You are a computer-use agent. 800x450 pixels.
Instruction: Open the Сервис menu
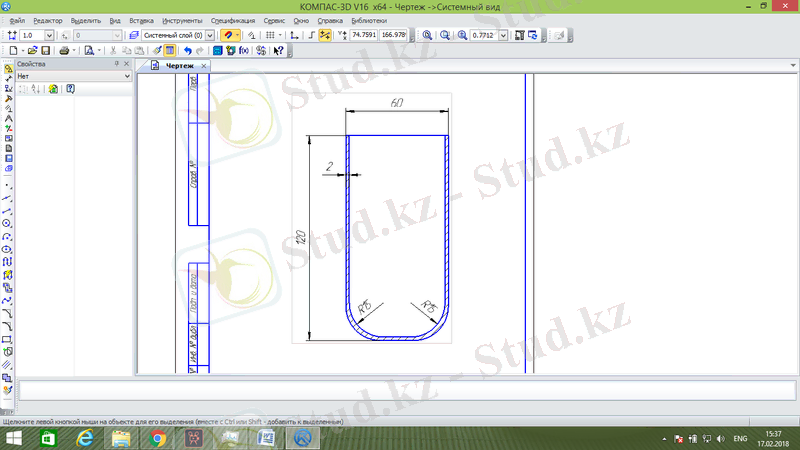click(274, 21)
